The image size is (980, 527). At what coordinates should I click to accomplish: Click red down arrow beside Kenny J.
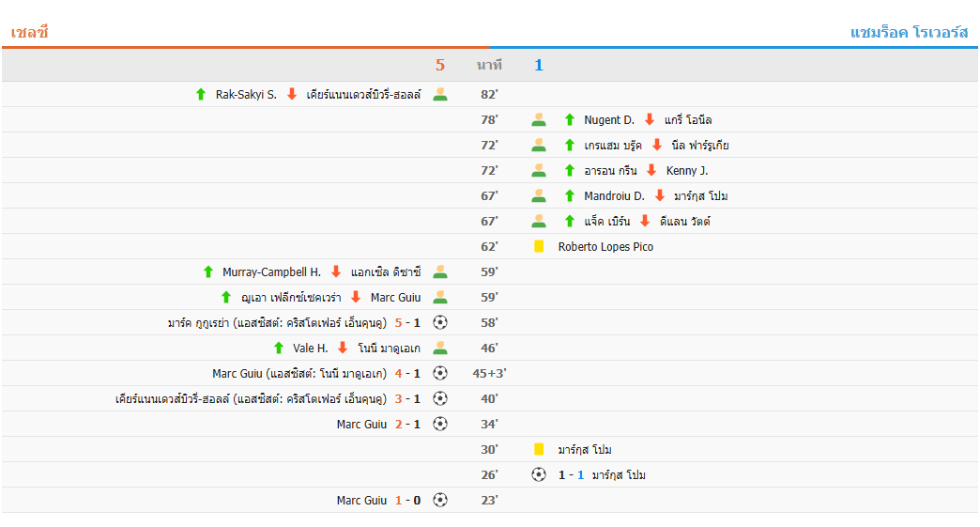point(651,171)
